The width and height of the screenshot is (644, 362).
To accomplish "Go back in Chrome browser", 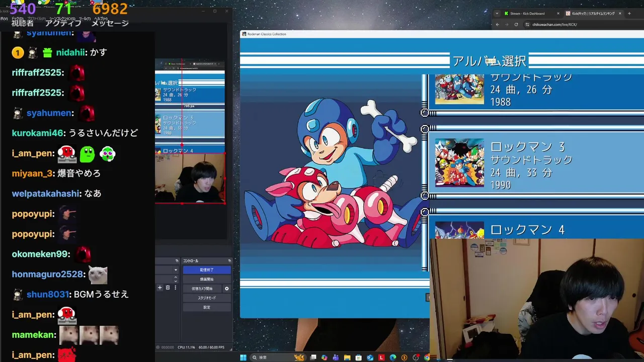I will point(498,24).
